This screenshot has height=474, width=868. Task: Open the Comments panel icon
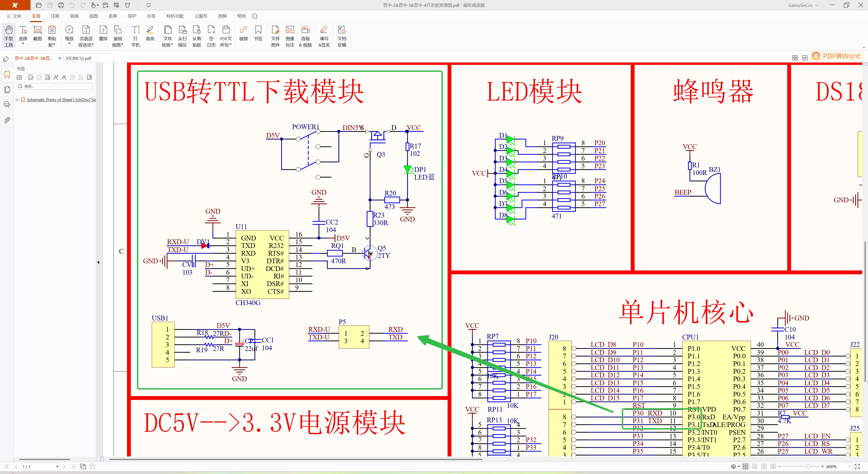pyautogui.click(x=7, y=104)
